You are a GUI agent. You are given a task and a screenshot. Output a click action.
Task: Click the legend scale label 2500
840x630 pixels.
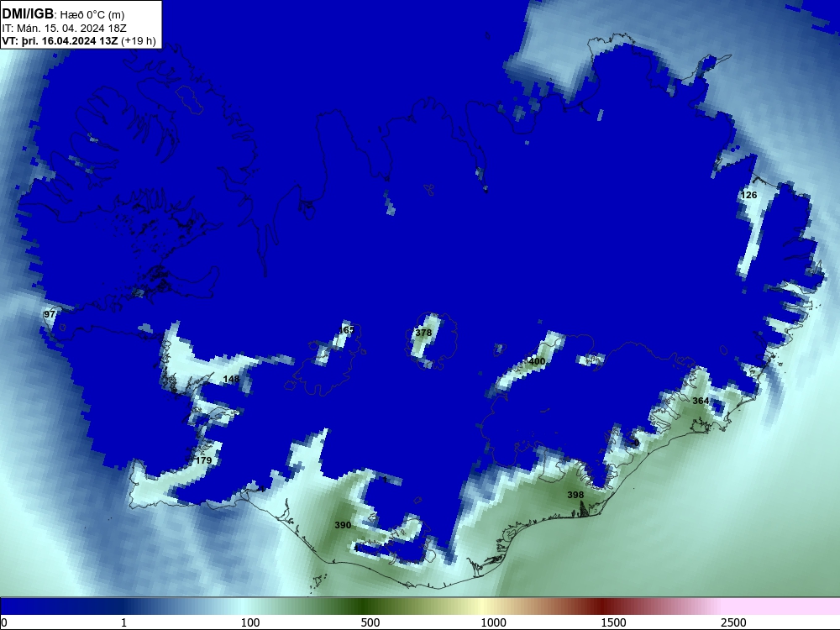pos(732,622)
